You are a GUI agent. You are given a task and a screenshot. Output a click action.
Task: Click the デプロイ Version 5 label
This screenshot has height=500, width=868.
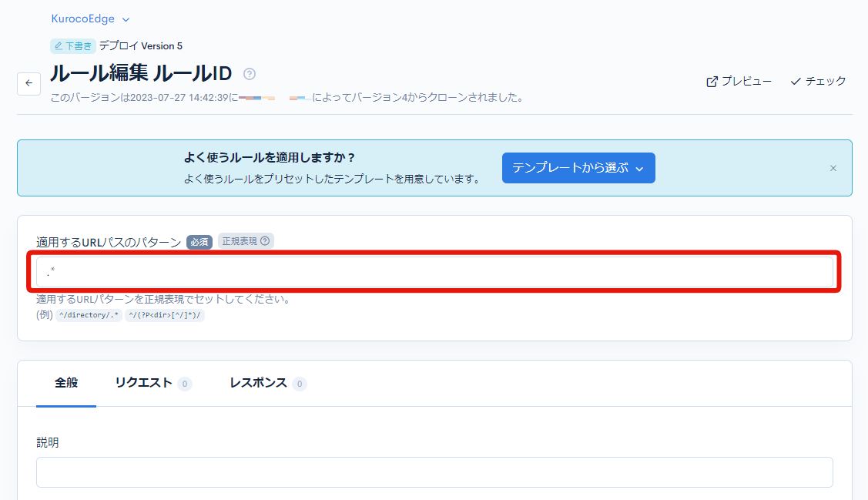click(x=141, y=46)
